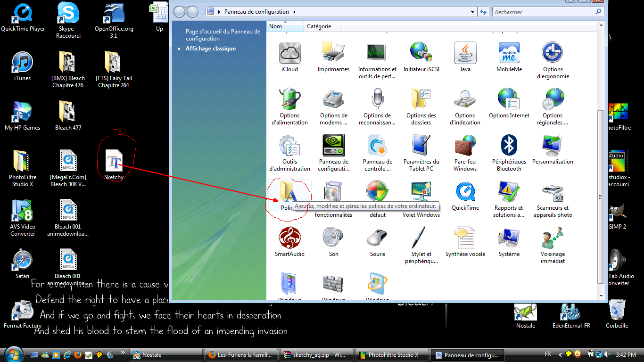Switch to Les-Furiens Firefox taskbar button

point(241,355)
